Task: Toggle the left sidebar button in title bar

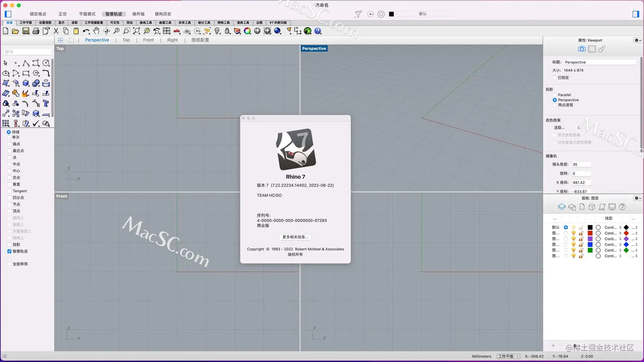Action: (x=8, y=14)
